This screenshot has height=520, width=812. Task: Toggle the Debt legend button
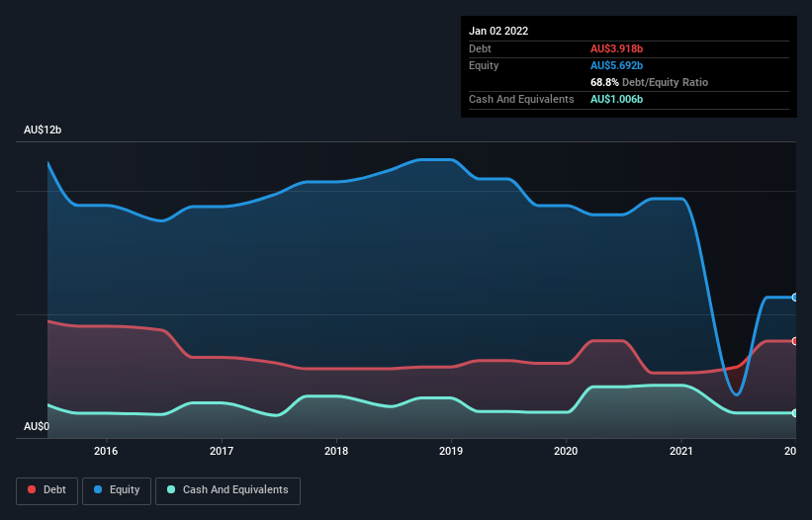46,490
